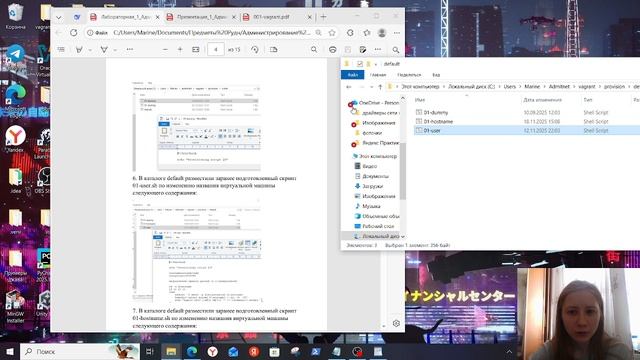Open Explorer recent locations dropdown
640x360 pixels.
point(371,87)
